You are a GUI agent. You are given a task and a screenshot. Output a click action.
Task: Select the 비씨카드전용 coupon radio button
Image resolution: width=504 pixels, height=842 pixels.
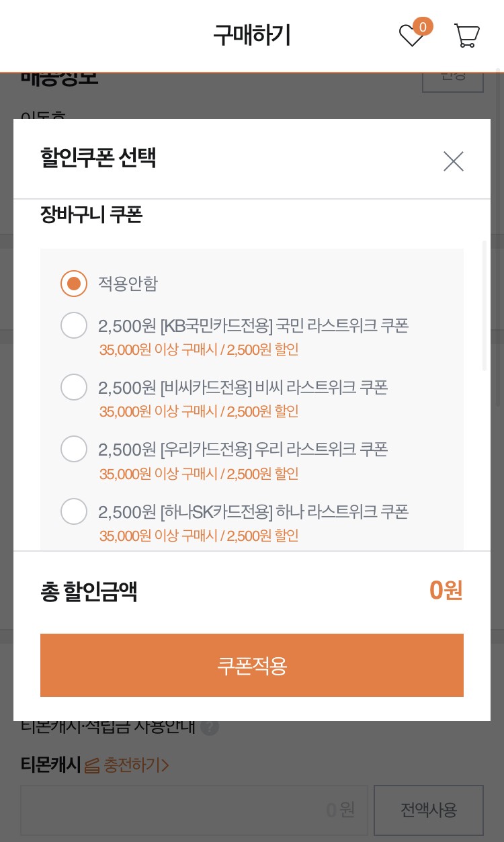click(x=74, y=387)
